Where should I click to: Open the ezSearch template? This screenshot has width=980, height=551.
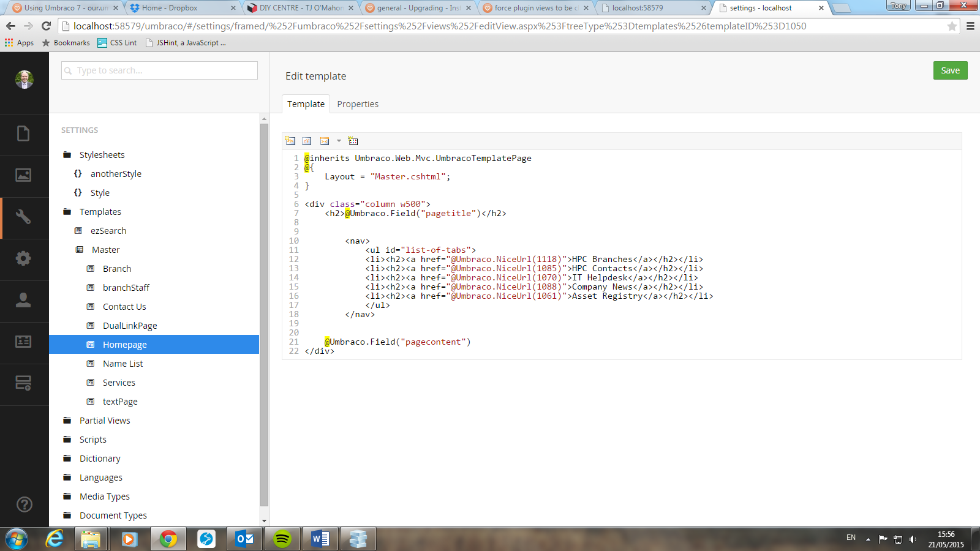coord(108,231)
